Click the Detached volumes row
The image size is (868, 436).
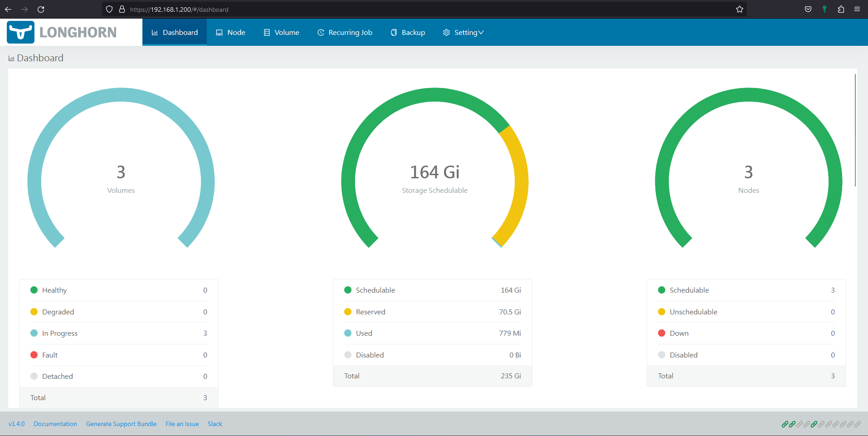pyautogui.click(x=119, y=376)
